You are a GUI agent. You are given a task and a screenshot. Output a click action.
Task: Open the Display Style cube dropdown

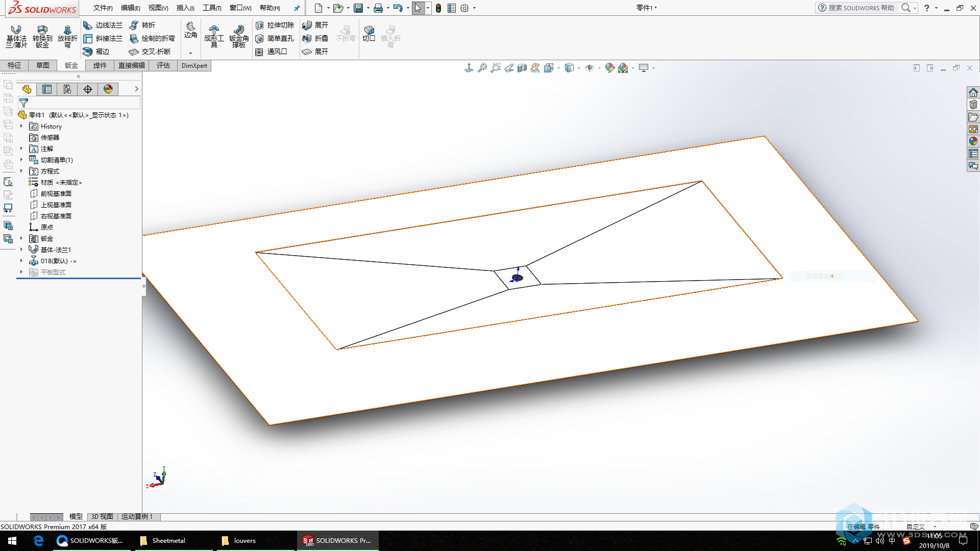(x=579, y=68)
